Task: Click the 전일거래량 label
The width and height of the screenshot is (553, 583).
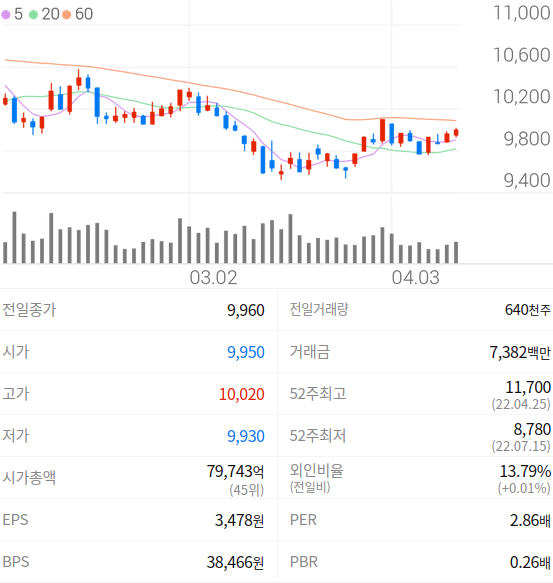Action: click(x=319, y=309)
